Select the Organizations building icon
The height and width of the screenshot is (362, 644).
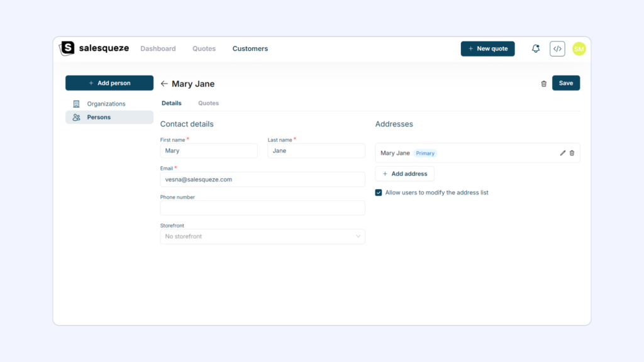click(76, 104)
